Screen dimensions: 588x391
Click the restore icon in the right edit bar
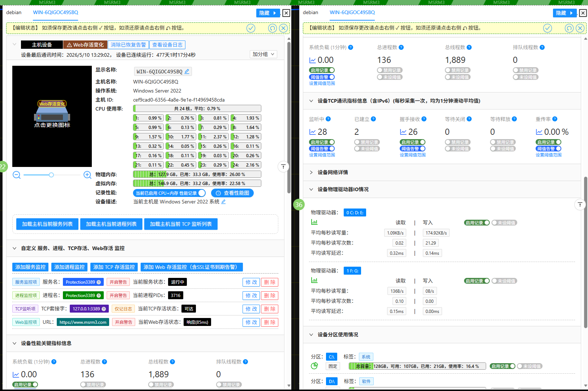coord(569,28)
